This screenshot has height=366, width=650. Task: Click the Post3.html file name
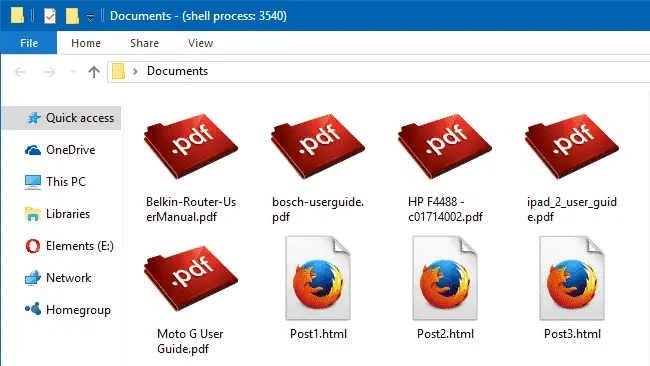(x=572, y=334)
